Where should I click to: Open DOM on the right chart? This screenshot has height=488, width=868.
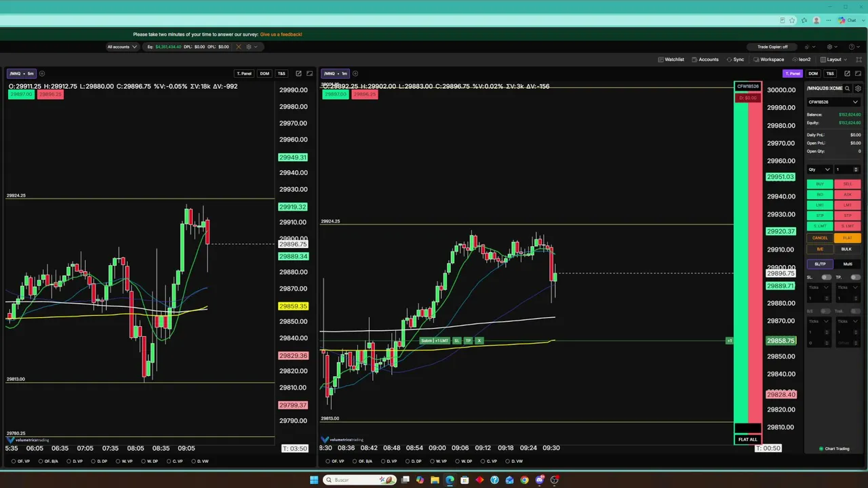[x=813, y=73]
